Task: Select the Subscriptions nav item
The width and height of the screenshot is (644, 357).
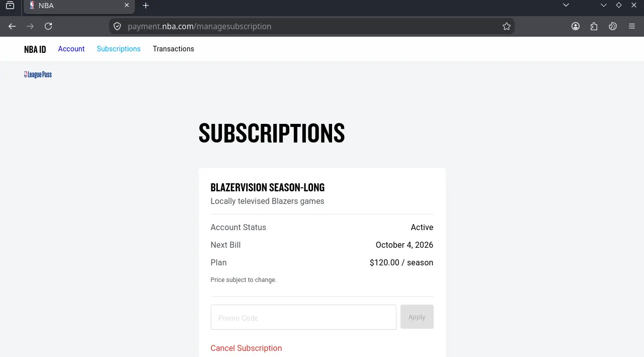Action: (x=119, y=49)
